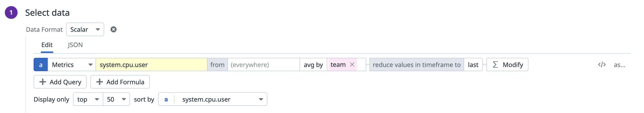Open the code view brackets icon
This screenshot has width=644, height=113.
tap(602, 65)
